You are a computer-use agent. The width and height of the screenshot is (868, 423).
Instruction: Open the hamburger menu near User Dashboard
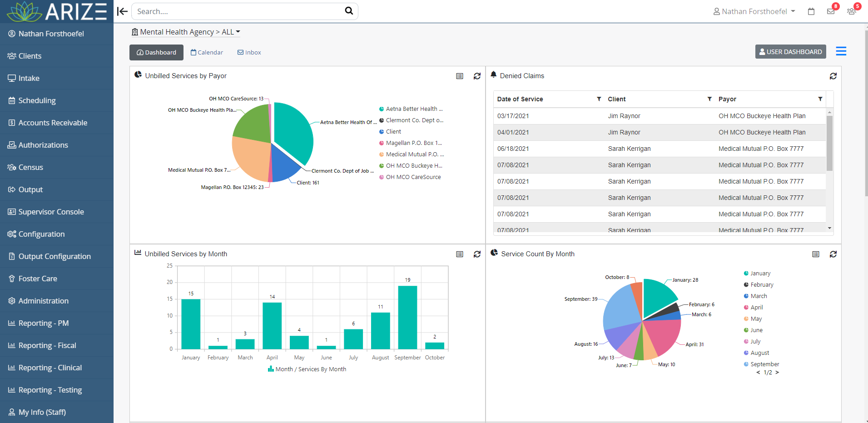click(x=841, y=51)
